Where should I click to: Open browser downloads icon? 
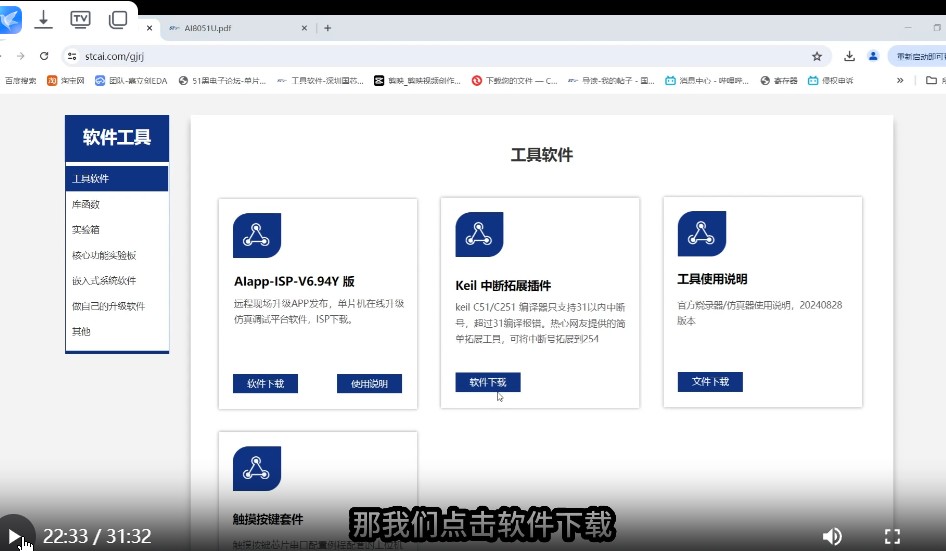(x=849, y=56)
